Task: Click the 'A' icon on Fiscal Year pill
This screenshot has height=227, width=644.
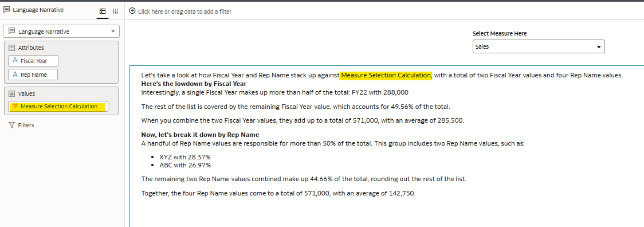Action: tap(15, 61)
